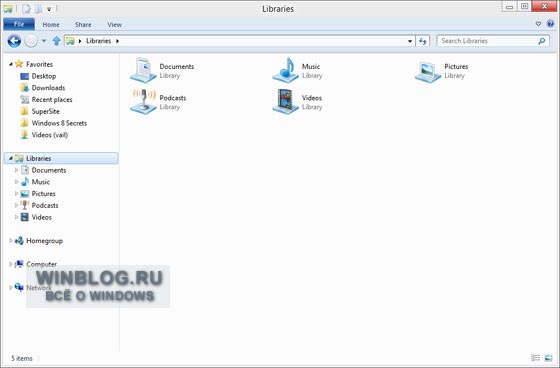Open the File menu tab
The width and height of the screenshot is (560, 368).
click(x=19, y=24)
